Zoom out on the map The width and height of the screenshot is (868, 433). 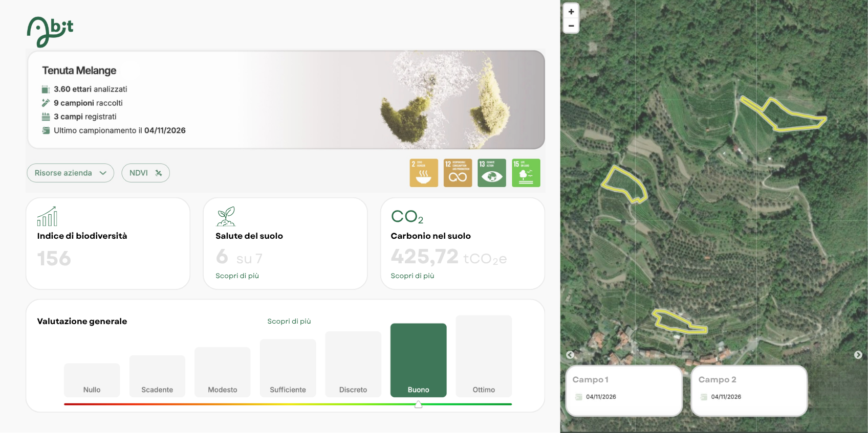click(x=571, y=26)
